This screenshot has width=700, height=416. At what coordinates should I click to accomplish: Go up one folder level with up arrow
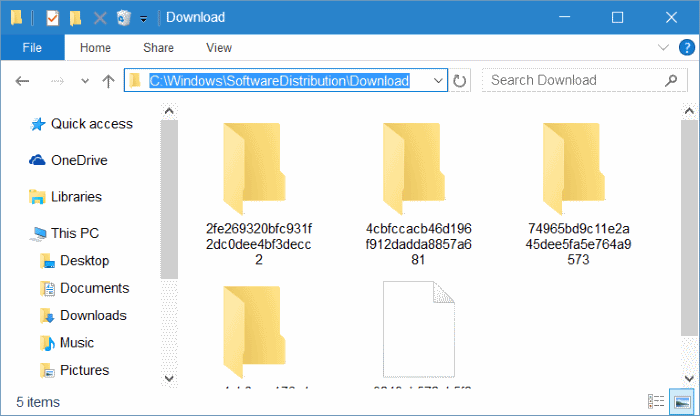click(108, 81)
